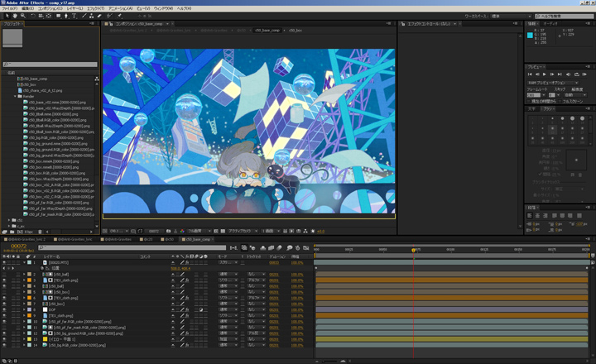Click the center-align text paragraph icon
The height and width of the screenshot is (364, 596).
pyautogui.click(x=537, y=215)
